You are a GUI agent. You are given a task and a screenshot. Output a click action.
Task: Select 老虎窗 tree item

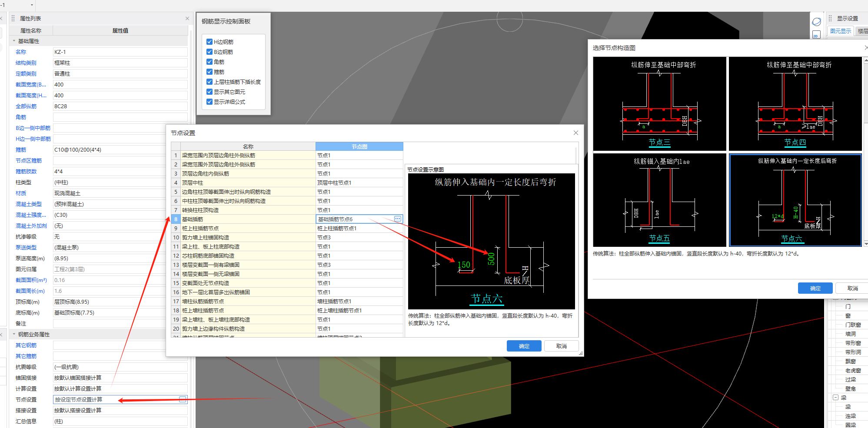point(853,370)
